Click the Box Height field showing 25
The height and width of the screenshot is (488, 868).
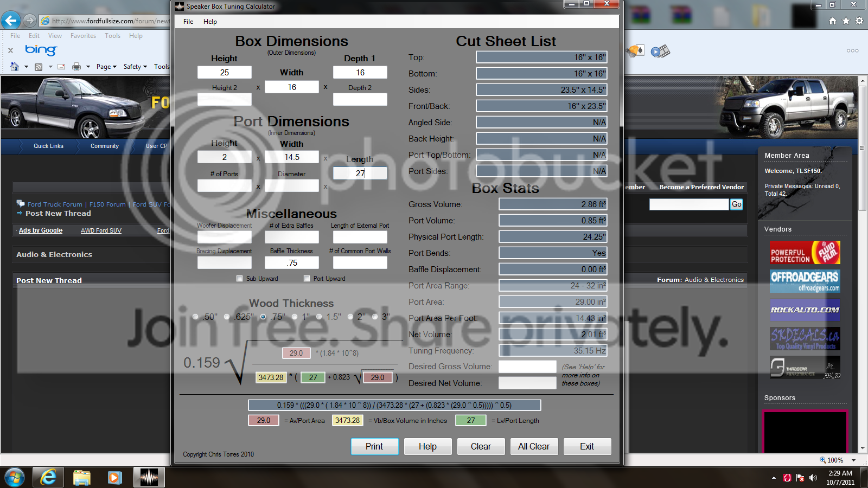(x=225, y=72)
